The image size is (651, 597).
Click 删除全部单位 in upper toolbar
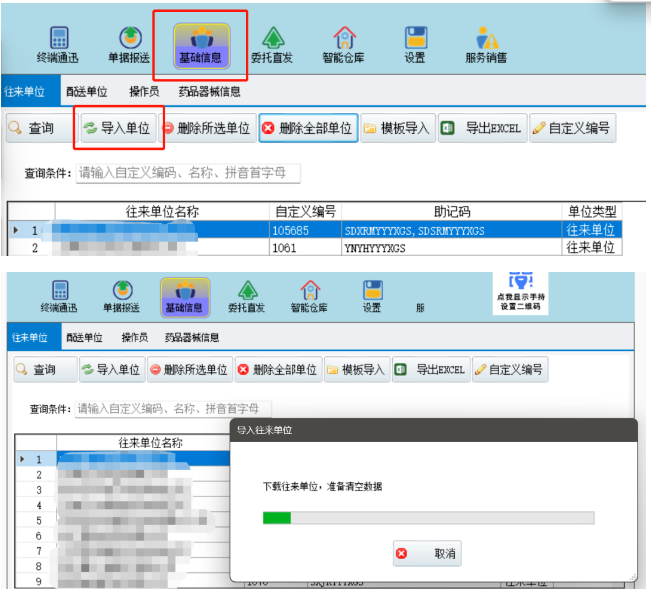tap(308, 128)
